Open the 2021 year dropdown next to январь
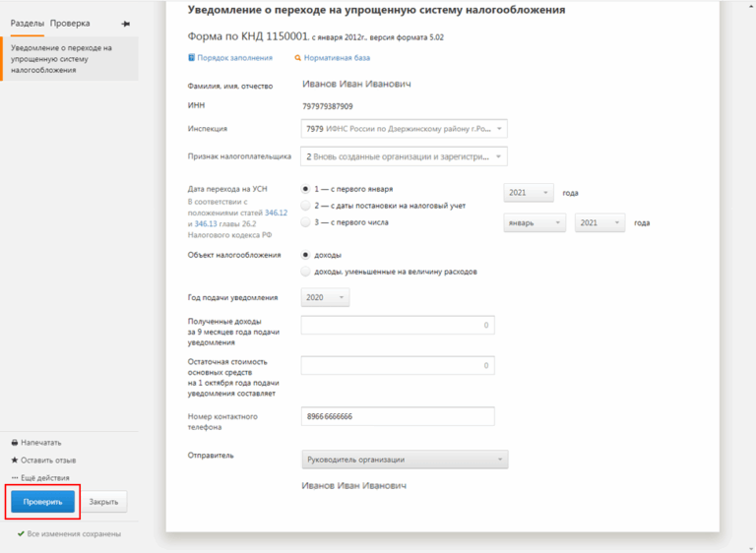The height and width of the screenshot is (553, 756). click(599, 222)
